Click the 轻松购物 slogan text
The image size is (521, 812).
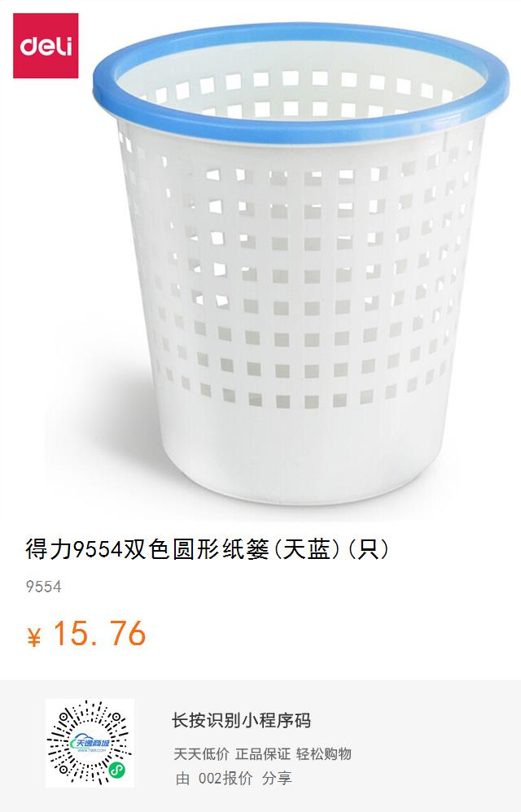[324, 753]
